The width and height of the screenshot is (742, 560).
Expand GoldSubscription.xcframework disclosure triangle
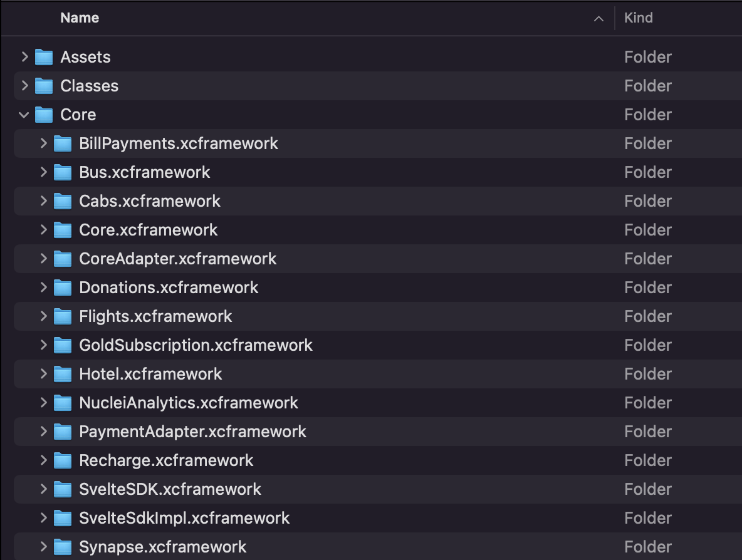point(43,345)
